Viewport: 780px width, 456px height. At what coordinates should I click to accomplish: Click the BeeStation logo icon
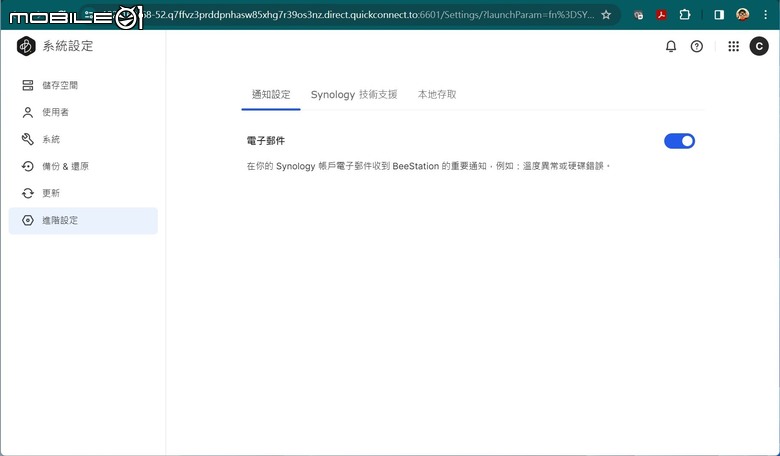[x=26, y=46]
